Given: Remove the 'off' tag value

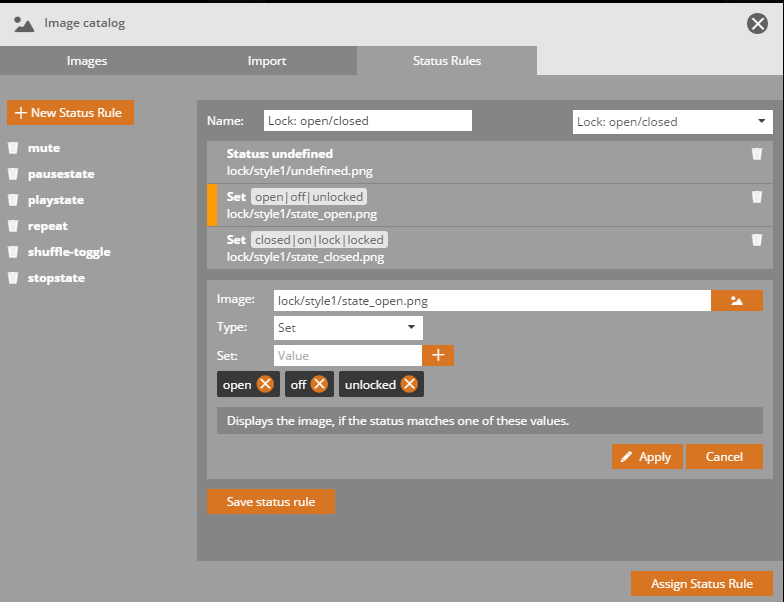Looking at the screenshot, I should (x=319, y=385).
